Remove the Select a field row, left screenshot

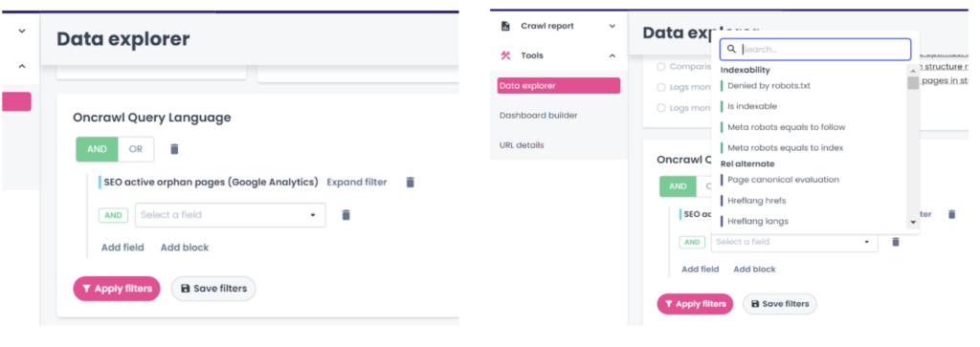[x=345, y=215]
